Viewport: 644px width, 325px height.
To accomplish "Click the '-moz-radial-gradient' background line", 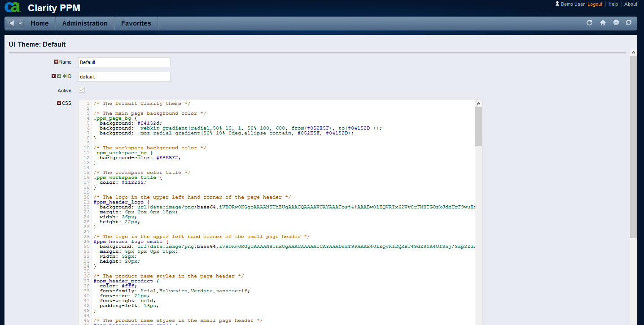I will click(x=227, y=133).
